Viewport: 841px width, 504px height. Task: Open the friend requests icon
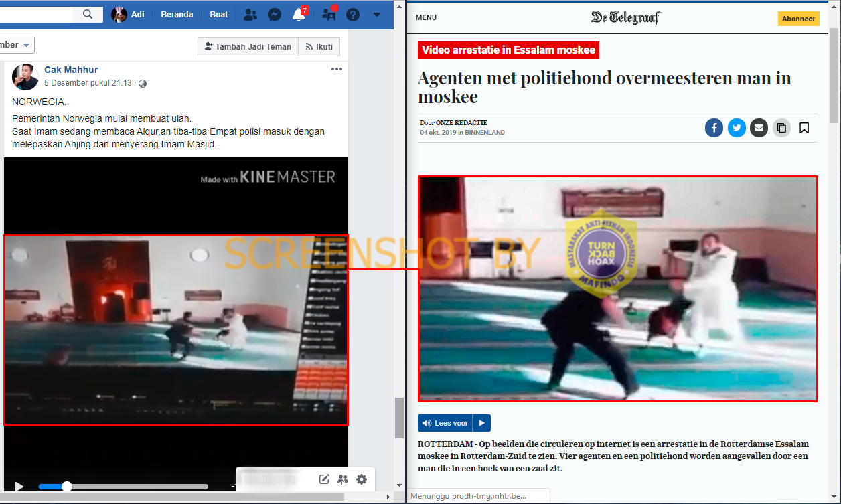coord(250,15)
